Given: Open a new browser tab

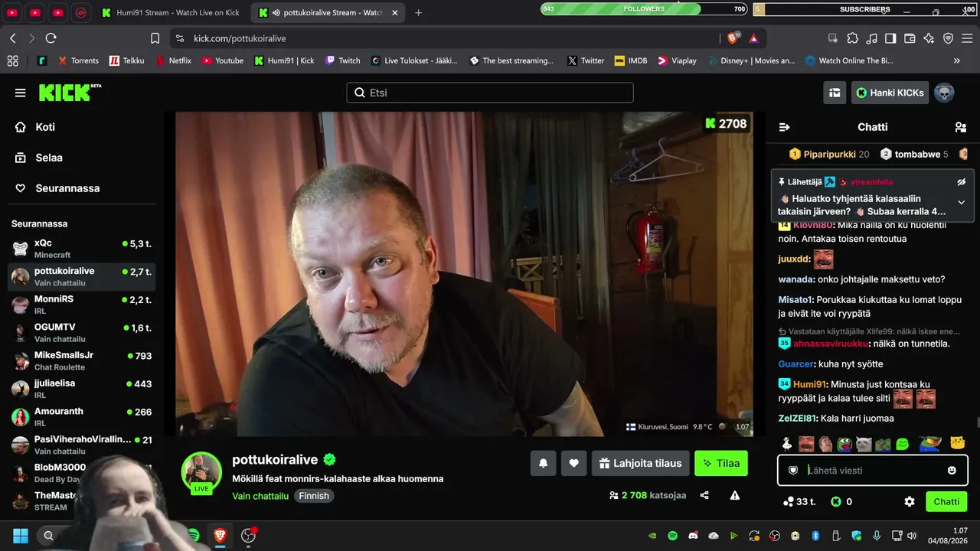Looking at the screenshot, I should tap(418, 13).
